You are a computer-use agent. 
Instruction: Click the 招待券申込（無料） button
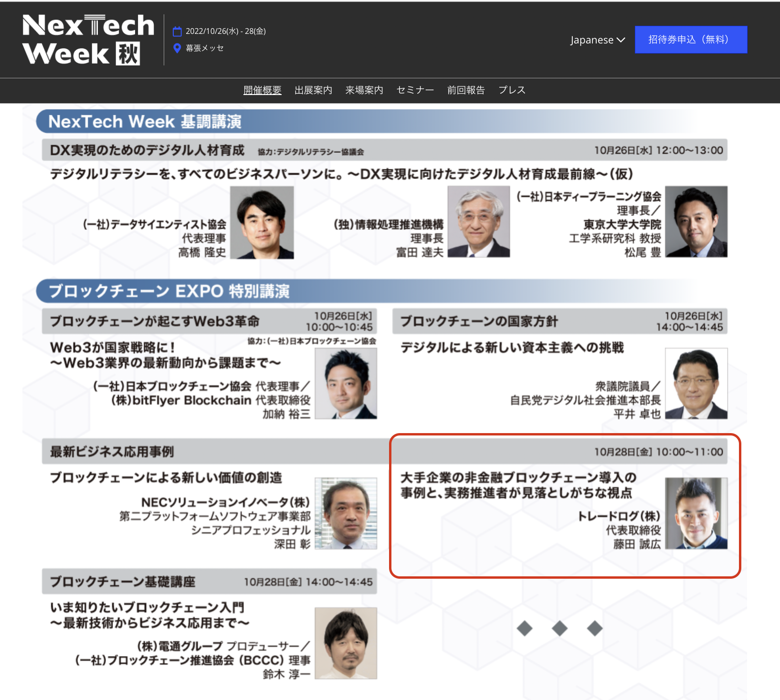[x=691, y=40]
